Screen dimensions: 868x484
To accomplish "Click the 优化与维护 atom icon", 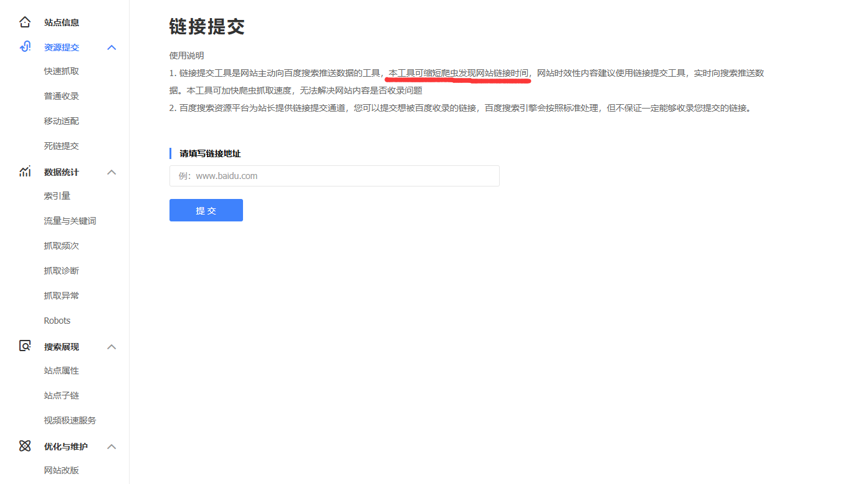I will pos(25,446).
